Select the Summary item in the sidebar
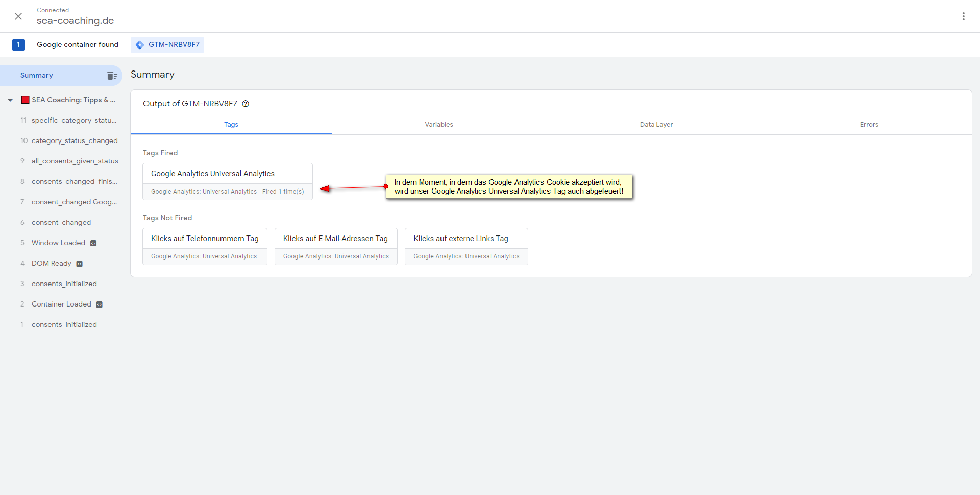 pyautogui.click(x=61, y=76)
